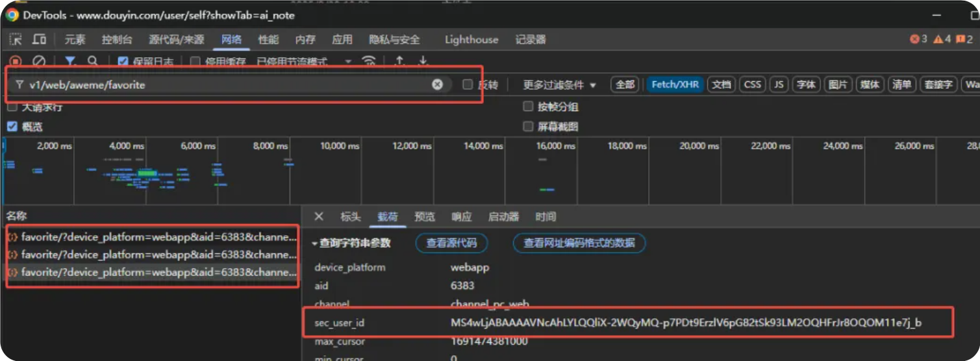Check the 屏幕截图 checkbox
Image resolution: width=980 pixels, height=361 pixels.
click(x=528, y=127)
